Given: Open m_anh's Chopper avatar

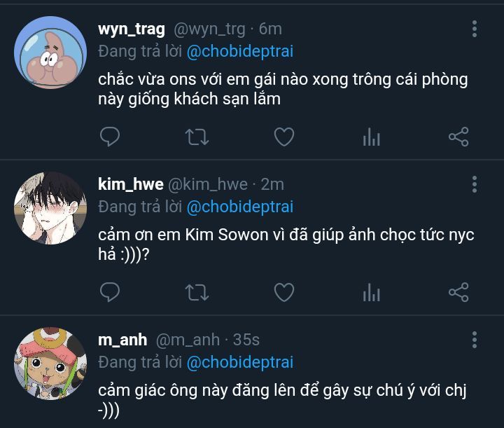Looking at the screenshot, I should 50,364.
